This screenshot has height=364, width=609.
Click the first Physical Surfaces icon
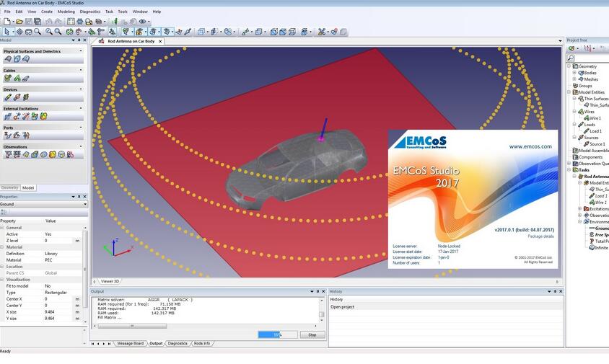click(8, 59)
